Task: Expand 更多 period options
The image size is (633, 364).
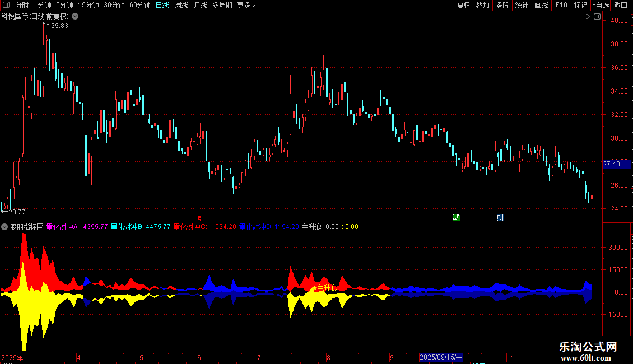Action: click(x=246, y=5)
